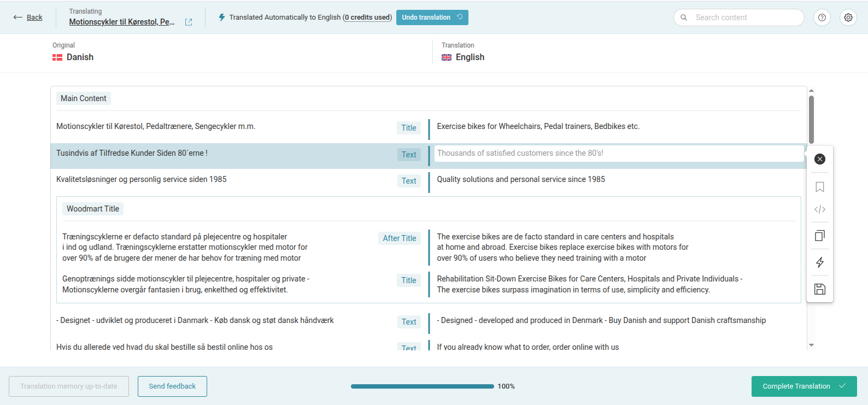The width and height of the screenshot is (868, 405).
Task: Click the vertical scrollbar thumb
Action: (x=811, y=120)
